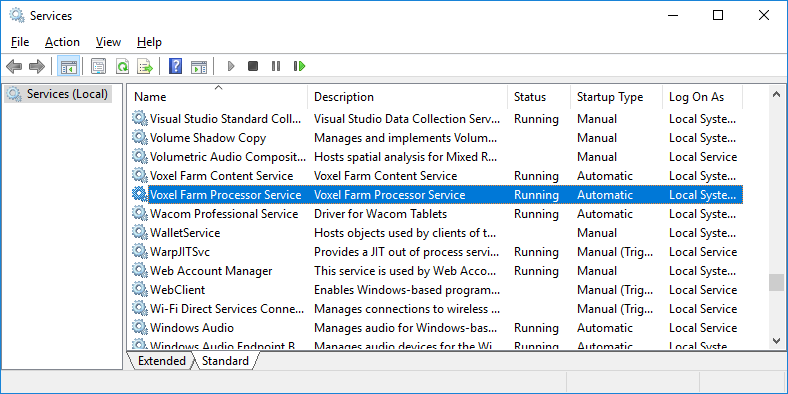Open the Action menu

62,42
